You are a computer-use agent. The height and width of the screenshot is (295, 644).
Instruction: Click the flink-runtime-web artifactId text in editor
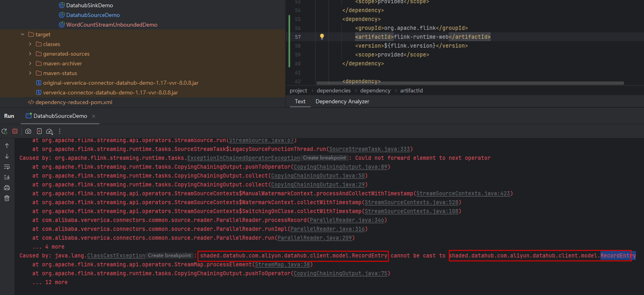[x=421, y=37]
